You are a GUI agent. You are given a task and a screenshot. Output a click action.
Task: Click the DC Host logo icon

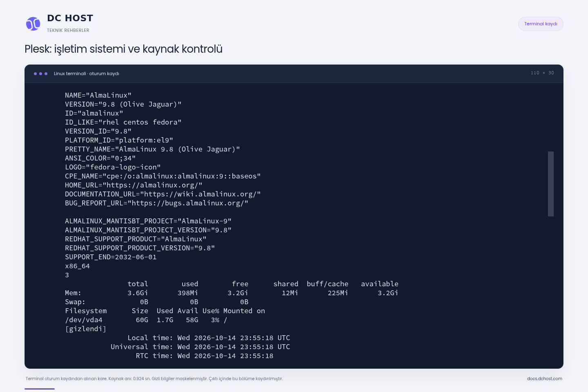point(33,24)
